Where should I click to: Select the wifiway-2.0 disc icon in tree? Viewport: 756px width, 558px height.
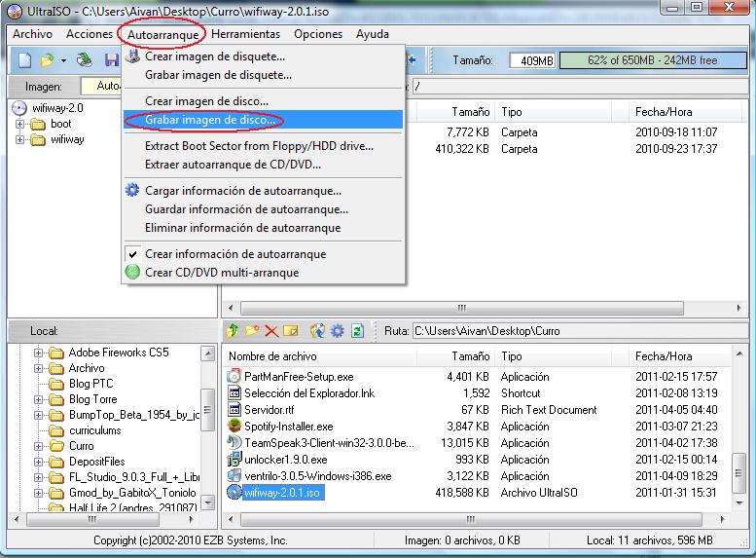19,108
